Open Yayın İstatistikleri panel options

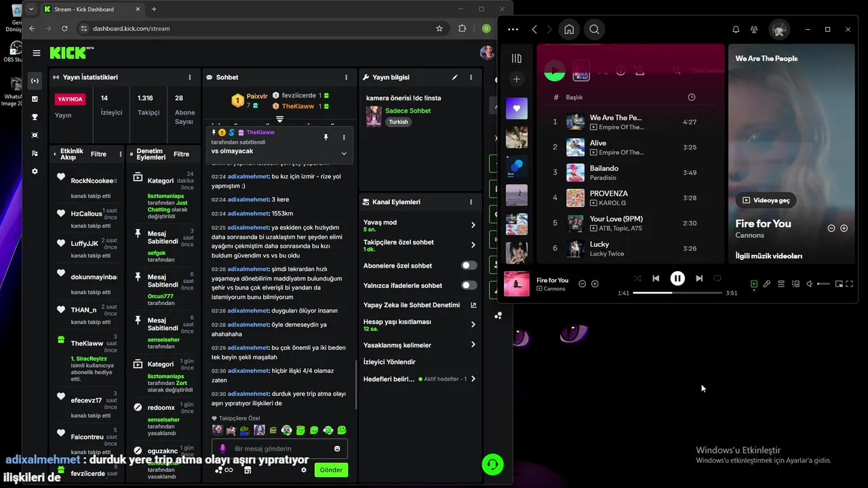tap(190, 77)
